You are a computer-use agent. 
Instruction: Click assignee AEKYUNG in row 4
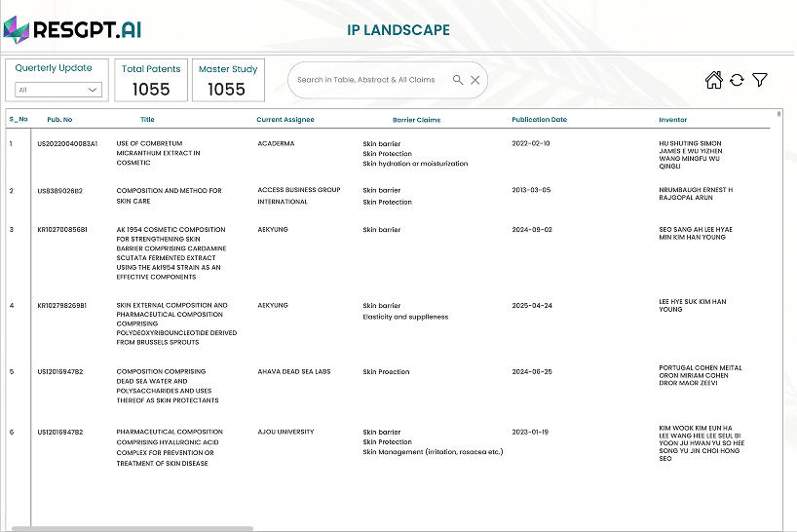coord(273,305)
